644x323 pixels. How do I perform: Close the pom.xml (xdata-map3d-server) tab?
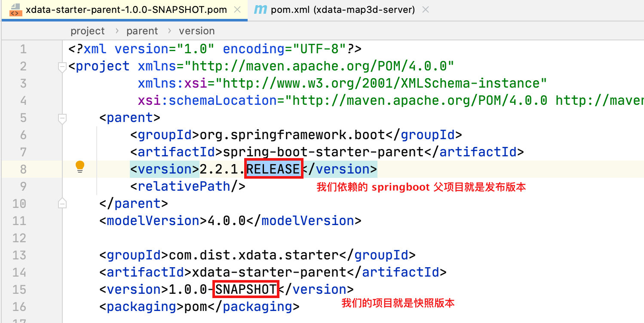click(426, 9)
